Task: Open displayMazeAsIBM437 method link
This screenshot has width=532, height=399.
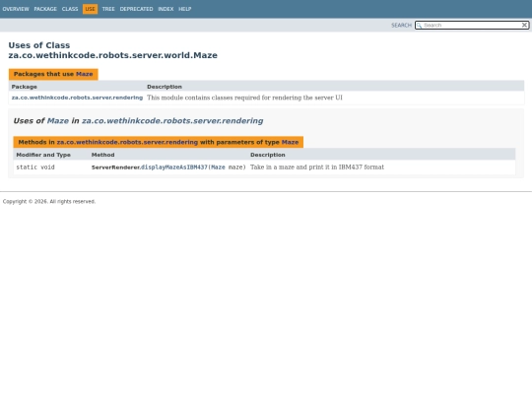Action: coord(174,167)
